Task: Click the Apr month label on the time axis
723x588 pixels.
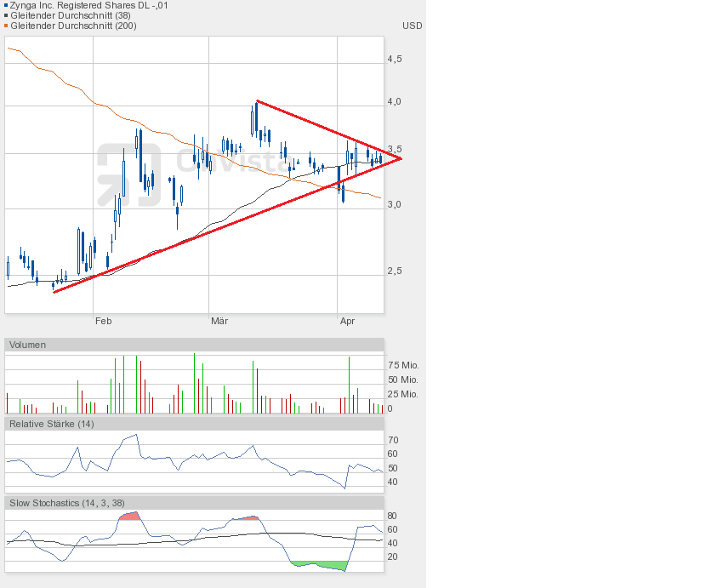Action: 347,321
